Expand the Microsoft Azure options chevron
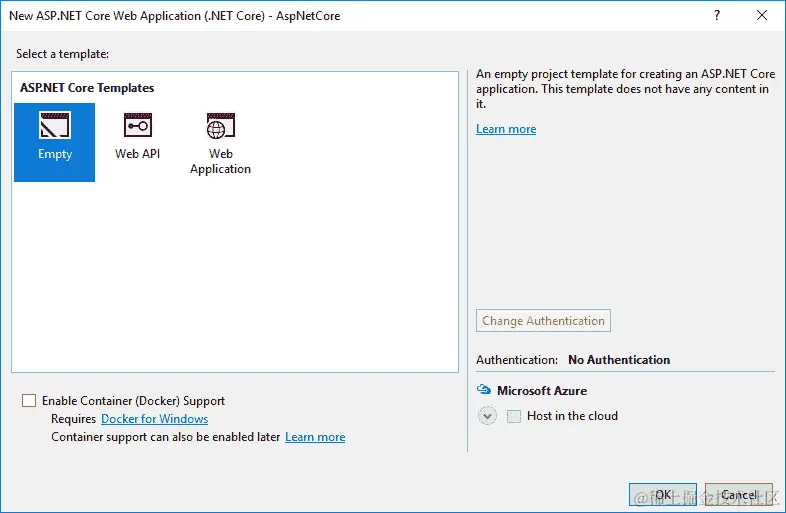This screenshot has width=786, height=513. pos(487,416)
